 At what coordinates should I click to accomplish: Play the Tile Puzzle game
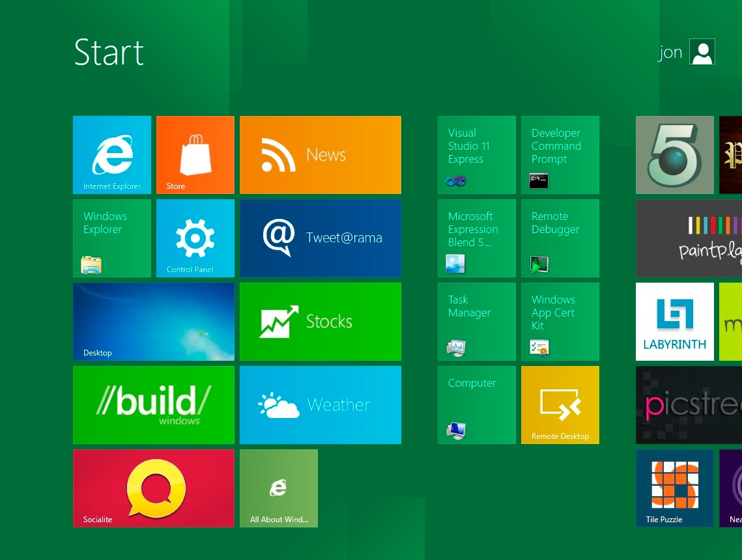[x=674, y=488]
